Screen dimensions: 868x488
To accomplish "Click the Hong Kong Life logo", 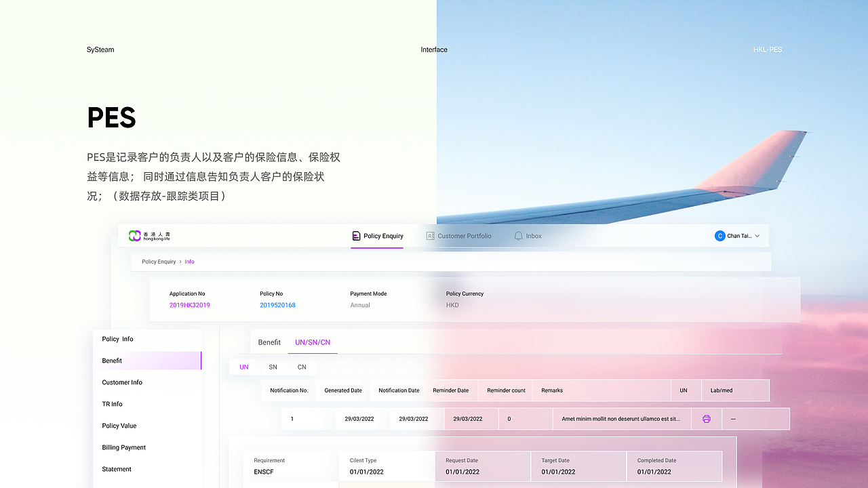I will pos(149,236).
